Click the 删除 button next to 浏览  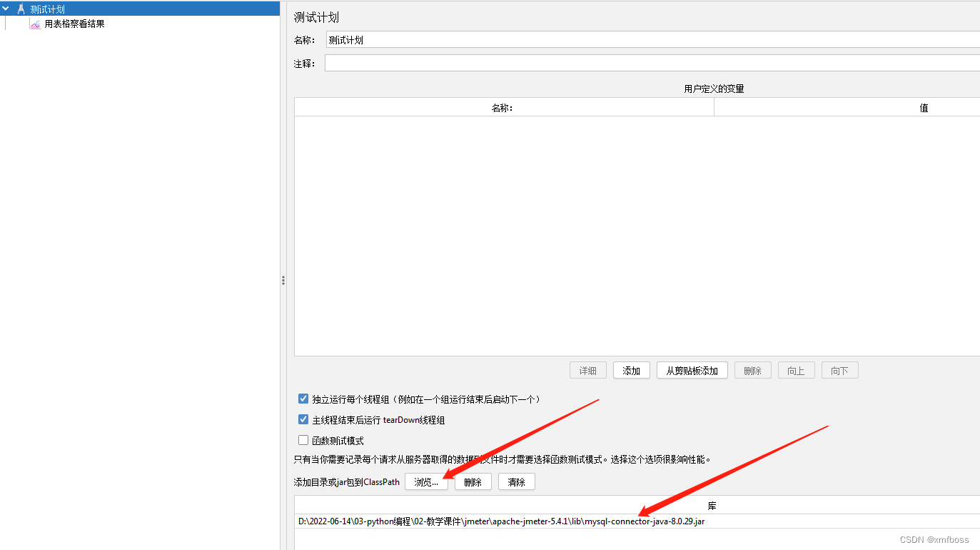[473, 482]
